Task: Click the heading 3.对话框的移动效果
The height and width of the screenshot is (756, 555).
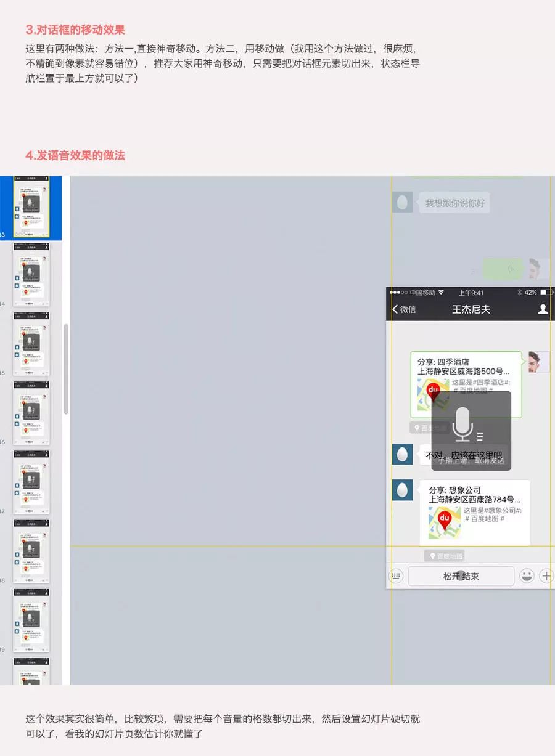Action: tap(75, 30)
